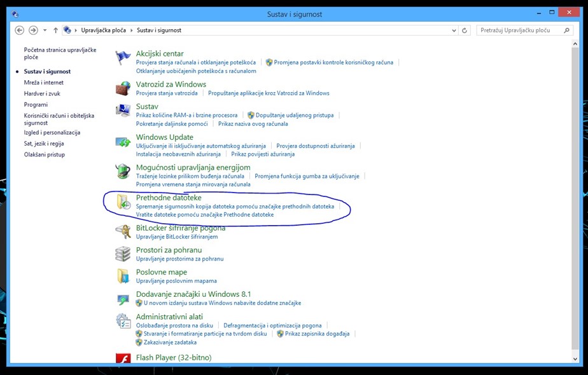Click the Akcijski centar flag icon
Viewport: 588px width, 375px height.
point(123,58)
